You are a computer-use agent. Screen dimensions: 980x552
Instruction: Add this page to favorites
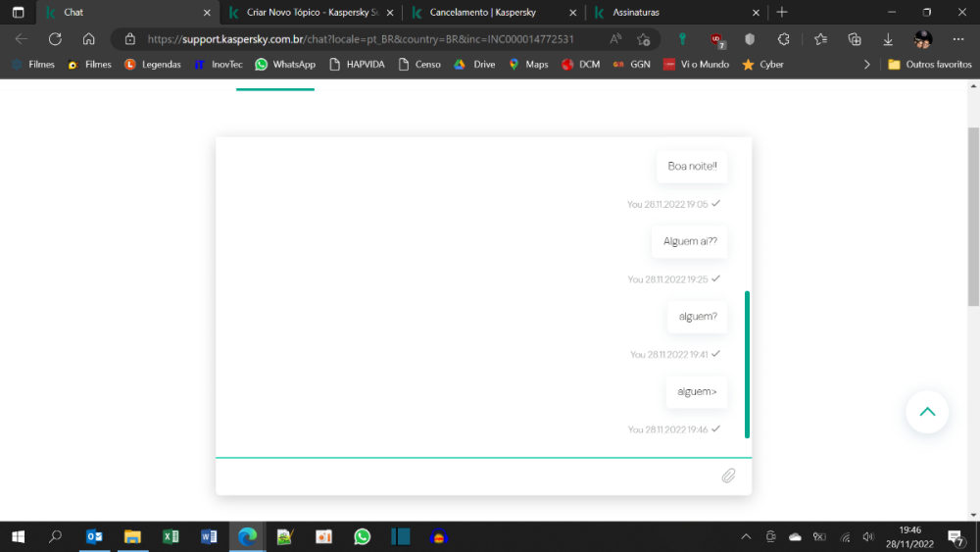(643, 39)
